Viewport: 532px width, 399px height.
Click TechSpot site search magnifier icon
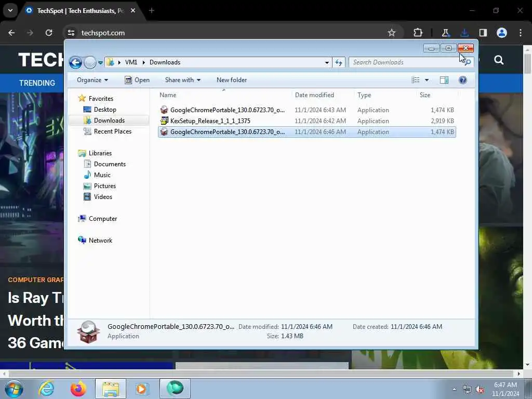(x=499, y=60)
